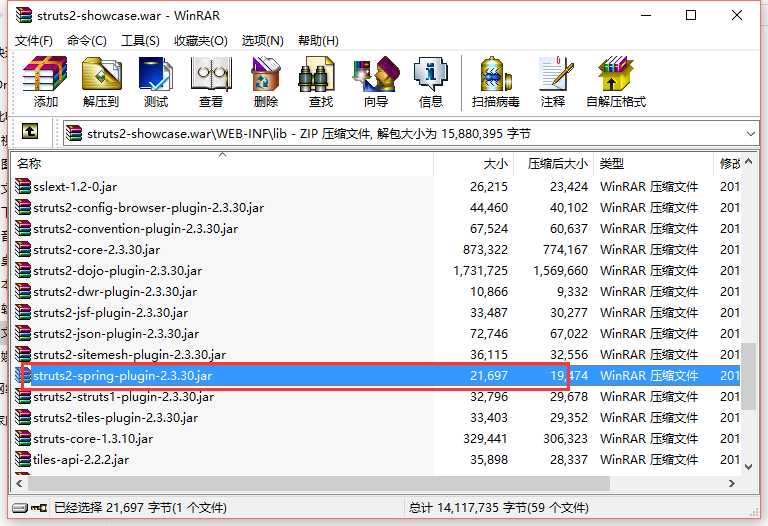768x526 pixels.
Task: Click the icon of struts2-json-plugin-2.3.30.jar
Action: pyautogui.click(x=23, y=334)
